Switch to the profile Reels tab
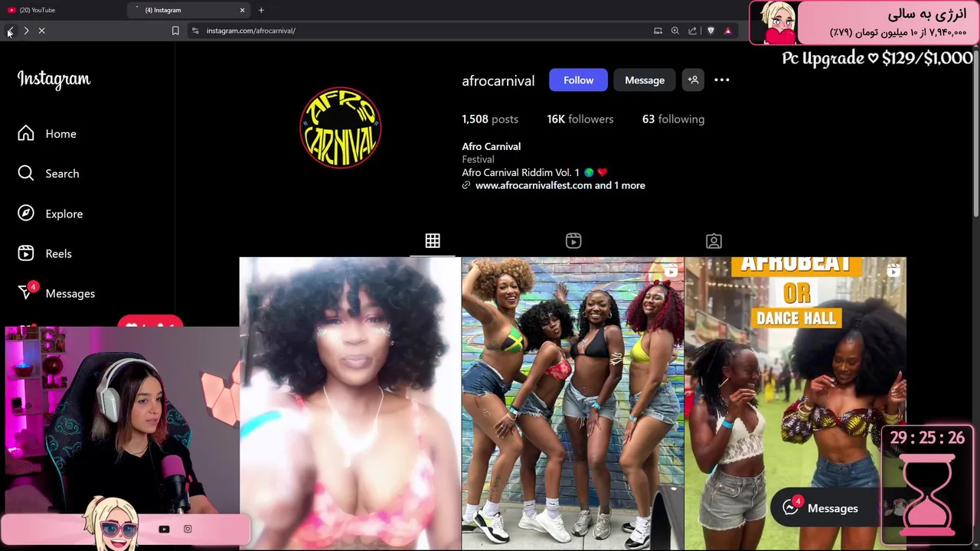This screenshot has height=551, width=980. click(573, 241)
